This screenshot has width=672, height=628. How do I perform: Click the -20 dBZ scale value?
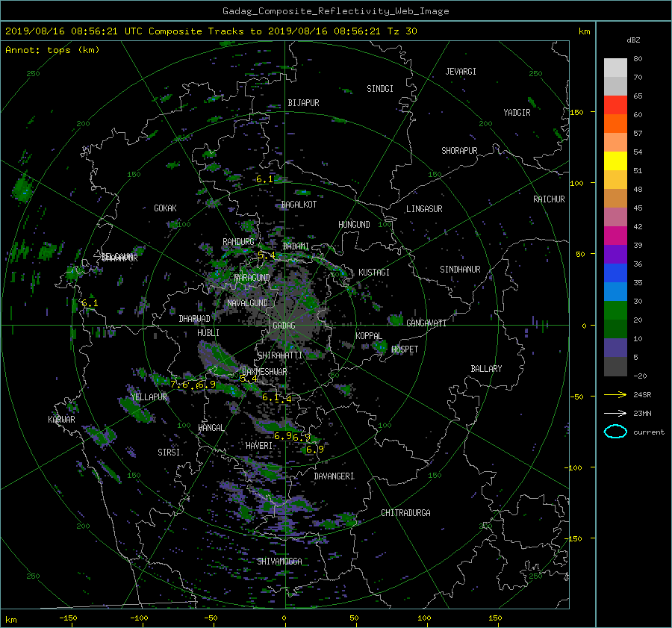pos(640,376)
